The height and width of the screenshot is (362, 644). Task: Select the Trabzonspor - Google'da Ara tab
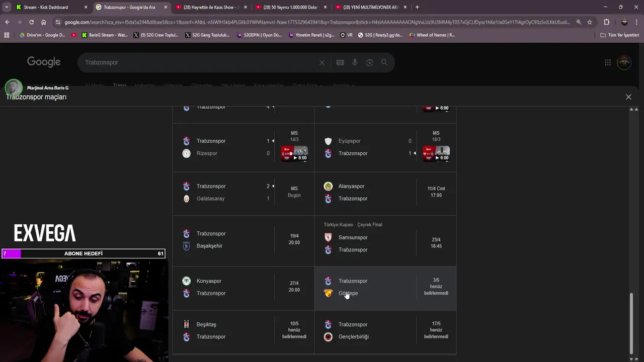click(131, 7)
